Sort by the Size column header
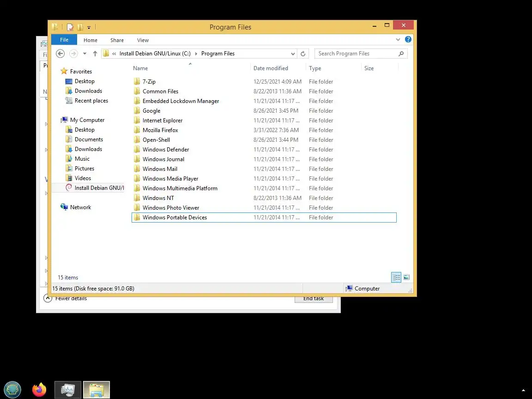 pos(369,68)
